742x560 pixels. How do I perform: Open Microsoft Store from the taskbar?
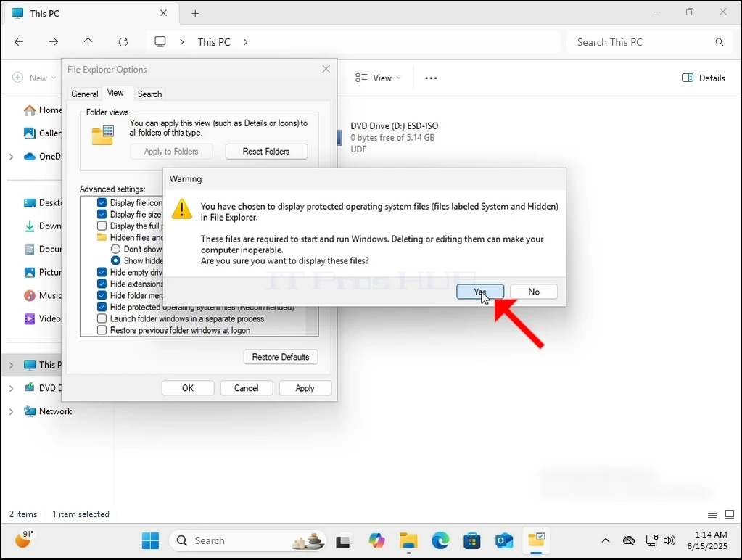tap(471, 540)
